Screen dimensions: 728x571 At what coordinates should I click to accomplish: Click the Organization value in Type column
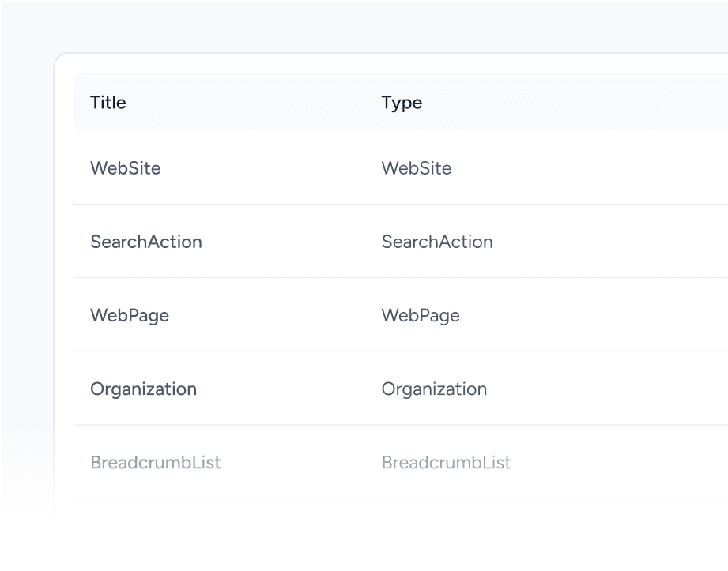[x=434, y=389]
